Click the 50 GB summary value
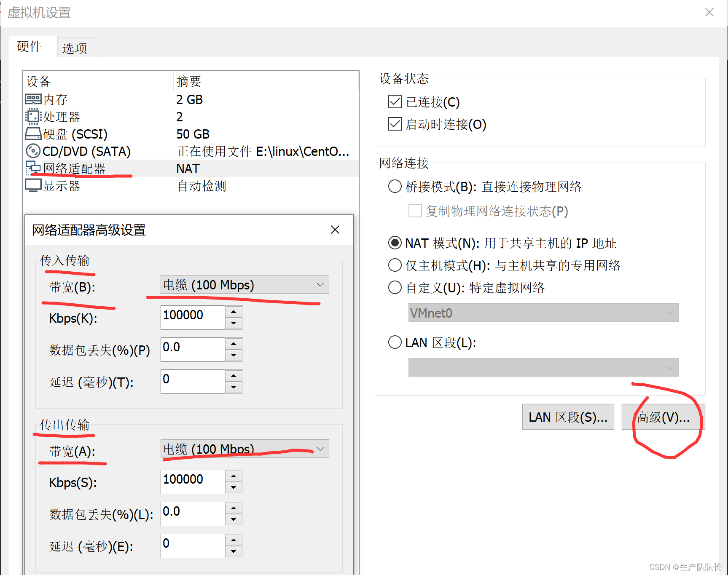This screenshot has height=575, width=728. tap(193, 134)
